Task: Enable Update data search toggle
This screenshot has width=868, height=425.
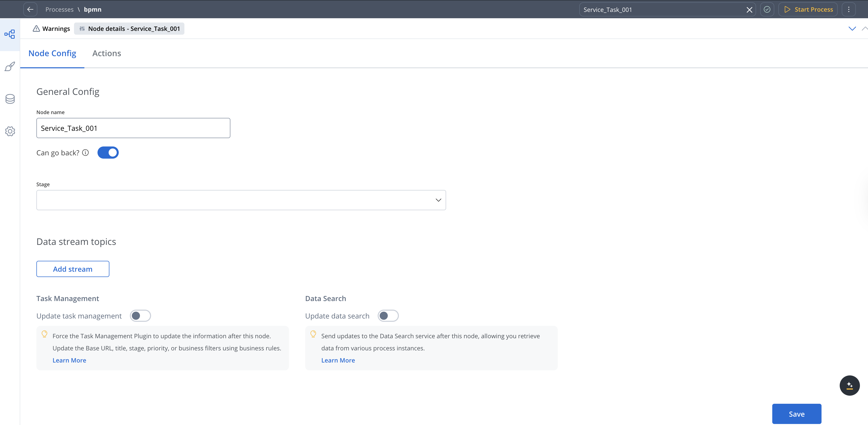Action: 388,316
